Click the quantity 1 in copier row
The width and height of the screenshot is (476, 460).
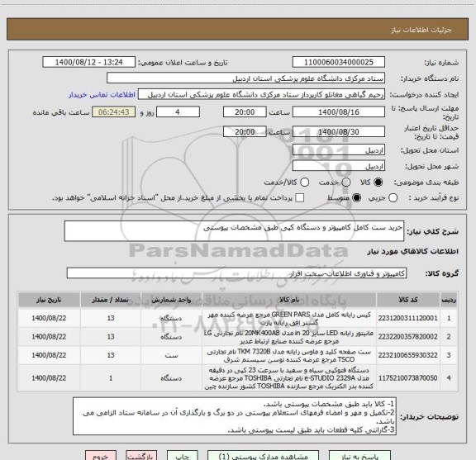point(111,378)
